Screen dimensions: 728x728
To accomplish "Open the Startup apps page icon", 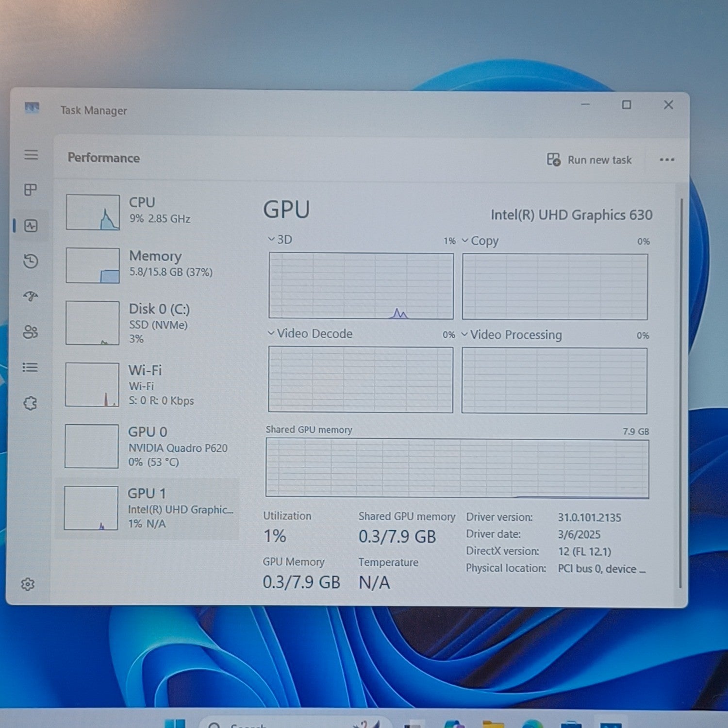I will tap(31, 296).
